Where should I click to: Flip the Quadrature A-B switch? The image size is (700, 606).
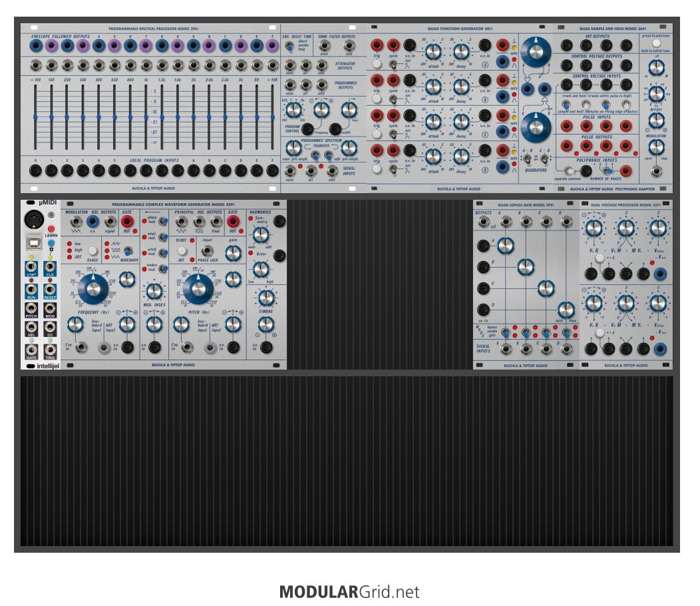point(527,158)
